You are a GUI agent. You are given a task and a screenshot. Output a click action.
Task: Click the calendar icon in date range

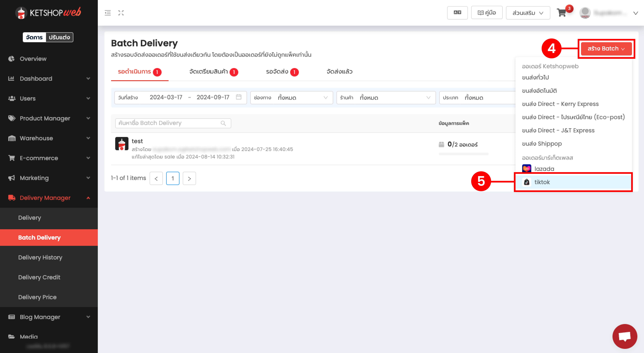pyautogui.click(x=238, y=97)
